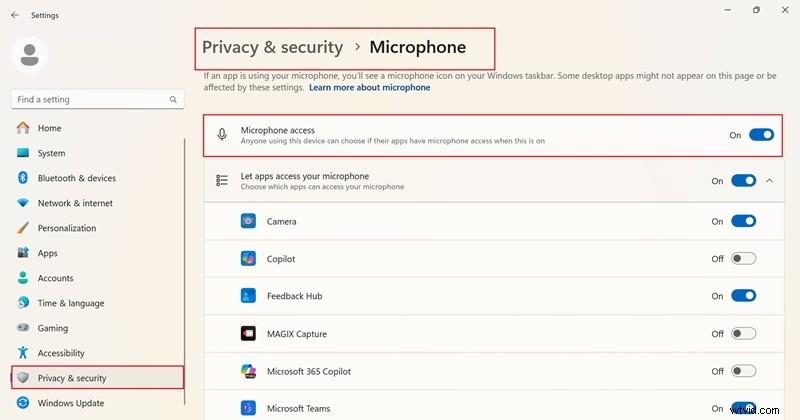Click the Feedback Hub app icon

coord(248,296)
